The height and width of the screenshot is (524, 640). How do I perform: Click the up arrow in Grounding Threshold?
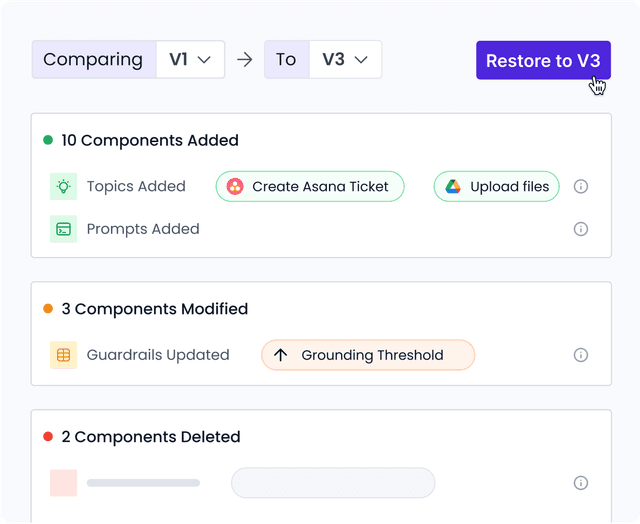281,355
